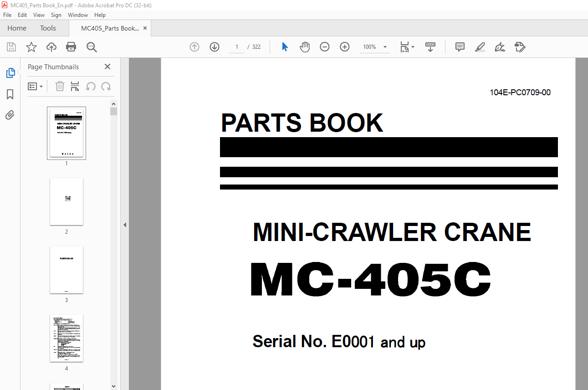This screenshot has height=390, width=588.
Task: Bookmark file with the star icon
Action: (31, 47)
